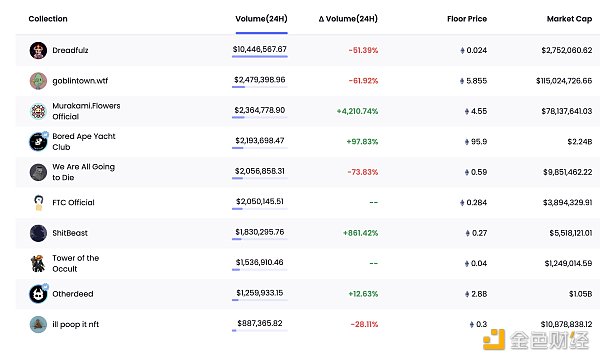Sort table by Market Cap header
The width and height of the screenshot is (600, 361).
tap(569, 19)
